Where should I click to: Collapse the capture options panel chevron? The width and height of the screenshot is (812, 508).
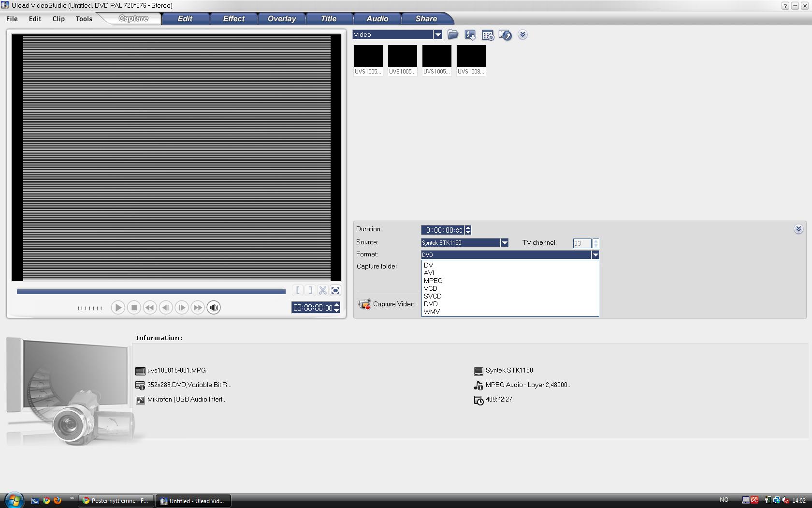pyautogui.click(x=798, y=229)
